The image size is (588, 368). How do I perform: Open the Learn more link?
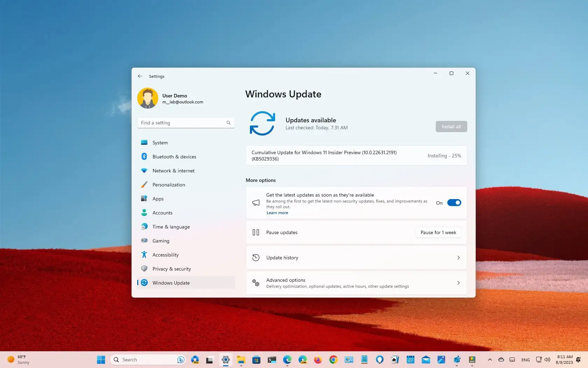[277, 213]
